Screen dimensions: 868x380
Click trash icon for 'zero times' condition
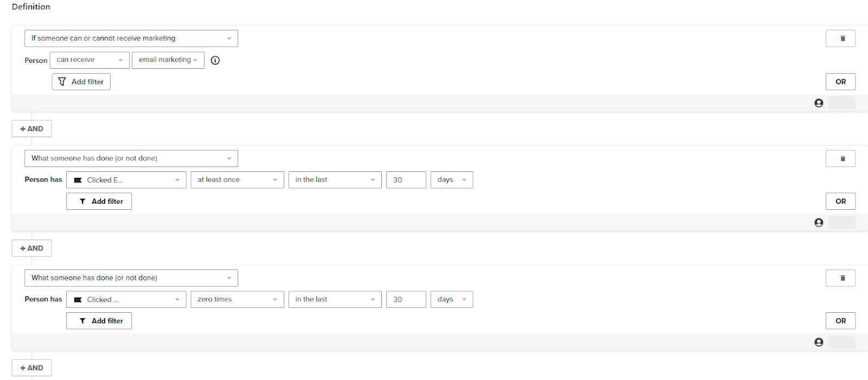coord(840,278)
